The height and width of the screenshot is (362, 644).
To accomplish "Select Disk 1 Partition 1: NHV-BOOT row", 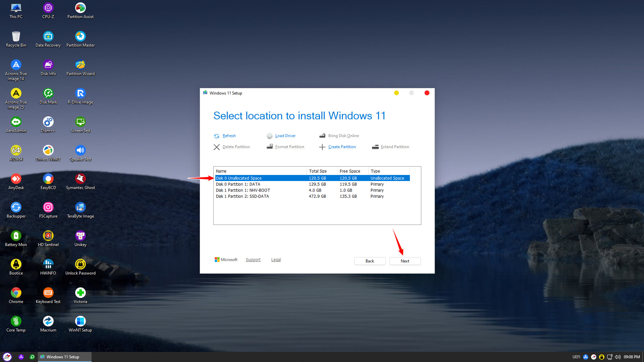I will [x=243, y=190].
